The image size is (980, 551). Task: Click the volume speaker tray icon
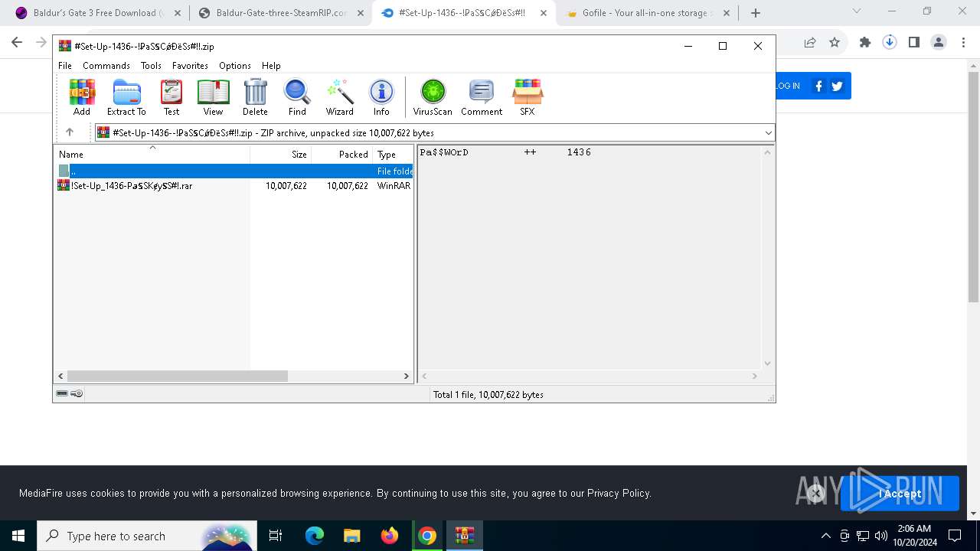[880, 536]
